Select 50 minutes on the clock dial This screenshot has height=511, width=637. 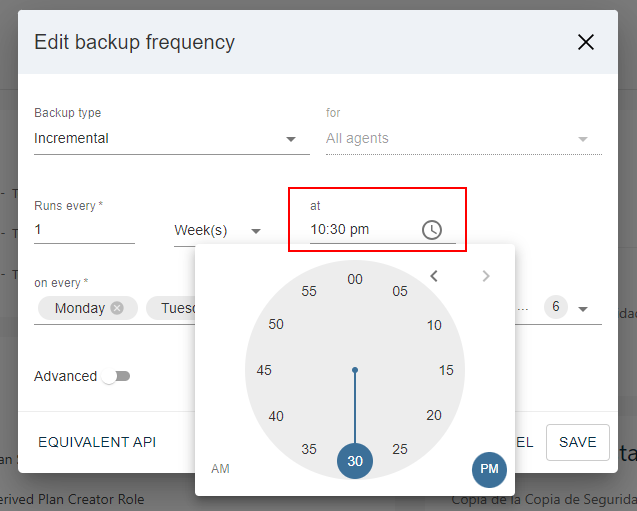coord(276,325)
